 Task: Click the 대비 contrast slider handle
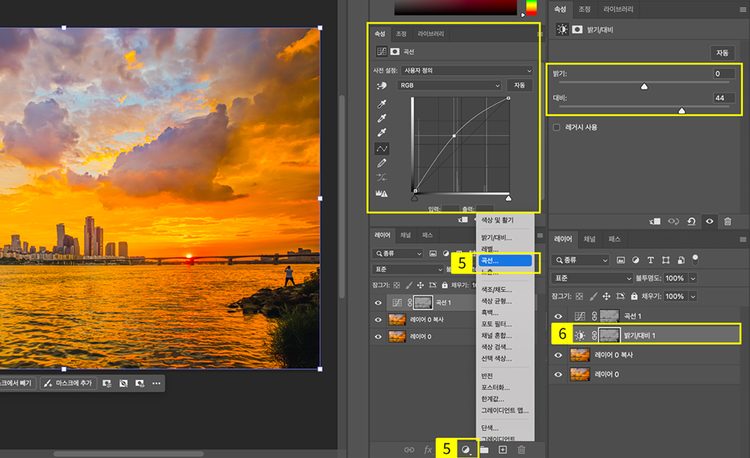682,111
